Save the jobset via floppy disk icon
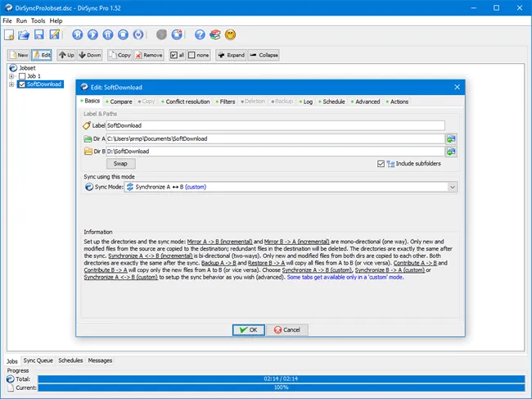This screenshot has height=399, width=532. tap(39, 34)
